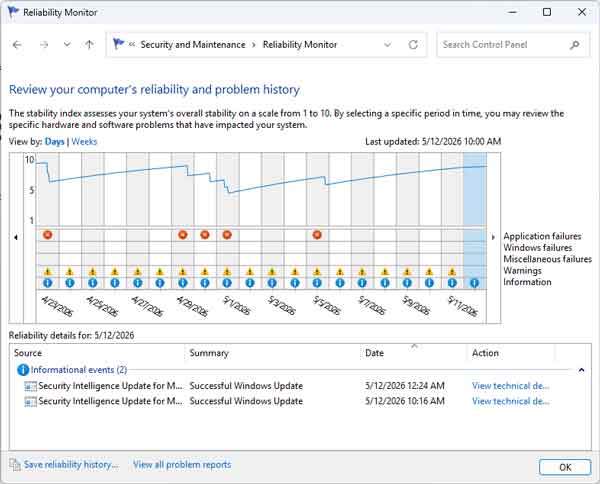Collapse the Informational events group chevron

tap(581, 370)
